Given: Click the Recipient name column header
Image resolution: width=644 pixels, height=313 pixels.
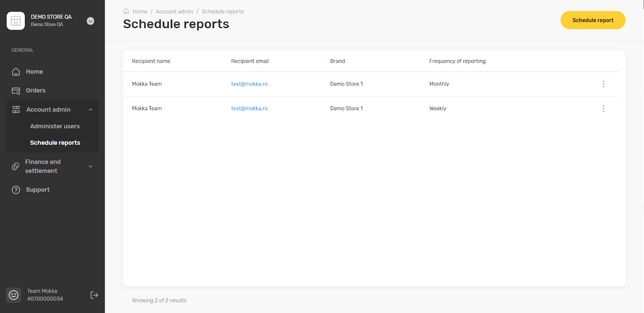Looking at the screenshot, I should pyautogui.click(x=151, y=61).
